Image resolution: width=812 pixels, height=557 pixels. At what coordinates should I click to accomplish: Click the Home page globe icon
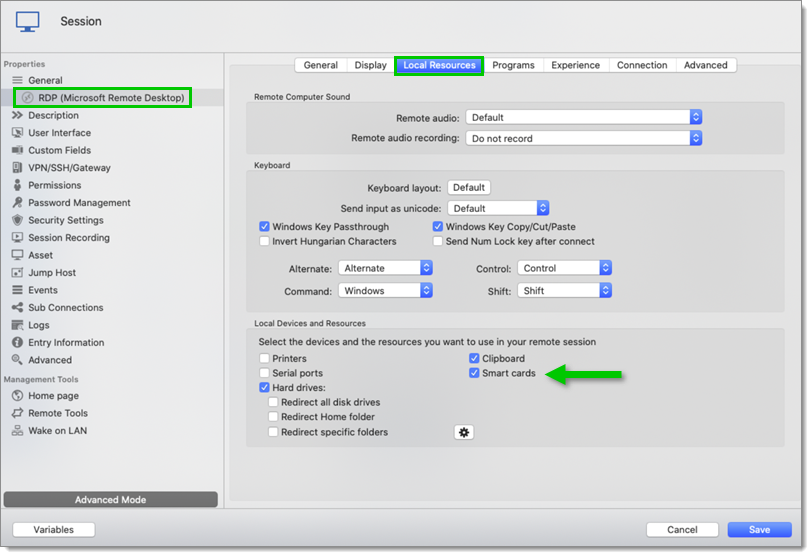18,396
